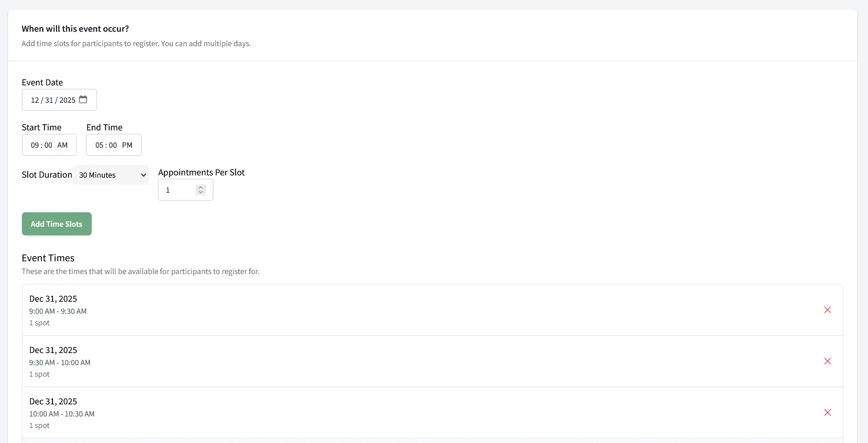This screenshot has height=443, width=868.
Task: Increase Appointments Per Slot with up arrow
Action: pyautogui.click(x=200, y=187)
